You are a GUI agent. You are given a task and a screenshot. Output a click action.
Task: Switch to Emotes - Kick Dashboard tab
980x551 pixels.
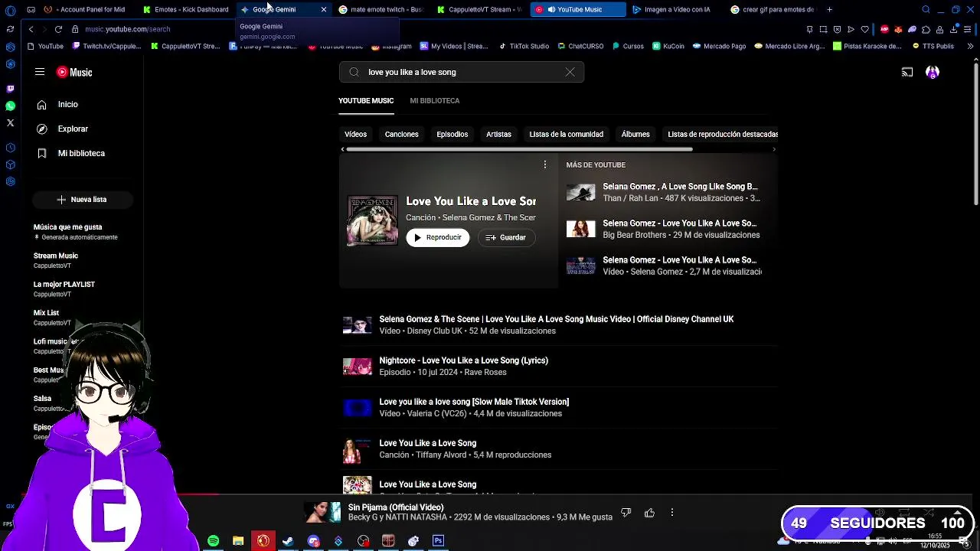click(186, 9)
